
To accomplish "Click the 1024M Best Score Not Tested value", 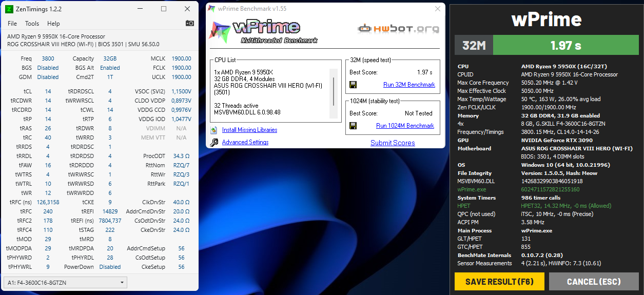I will click(x=418, y=113).
